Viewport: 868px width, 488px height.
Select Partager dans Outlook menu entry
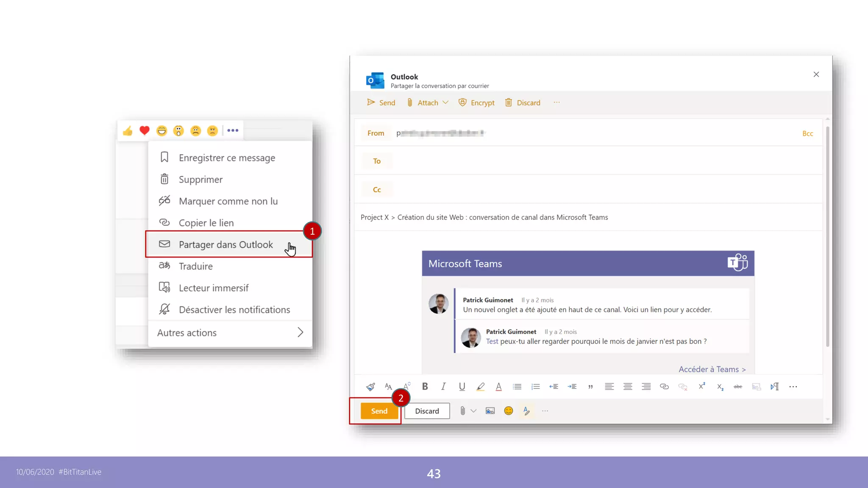pyautogui.click(x=225, y=244)
